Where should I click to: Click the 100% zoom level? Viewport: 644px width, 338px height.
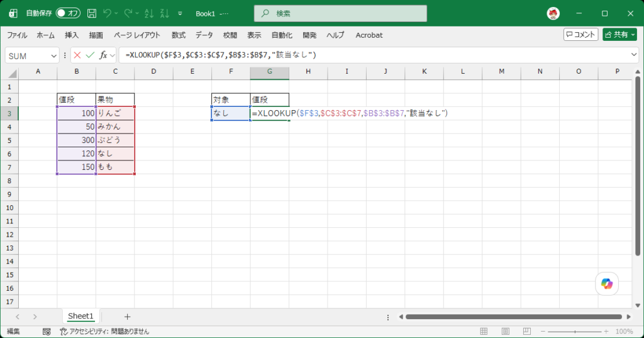pos(625,332)
